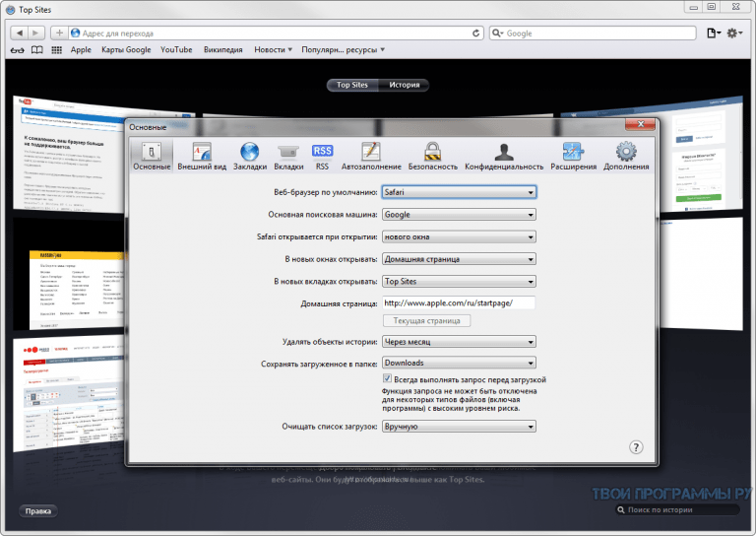
Task: Open the Основные preferences pane
Action: (152, 156)
